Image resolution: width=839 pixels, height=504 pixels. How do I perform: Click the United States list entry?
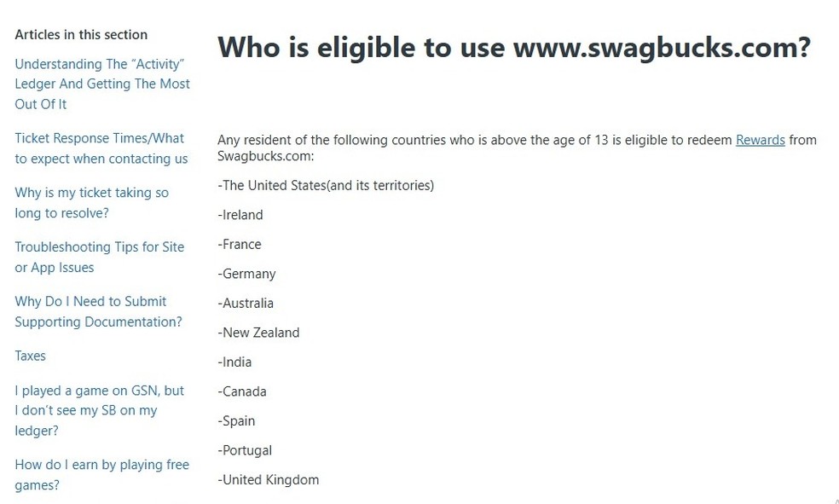pos(326,186)
